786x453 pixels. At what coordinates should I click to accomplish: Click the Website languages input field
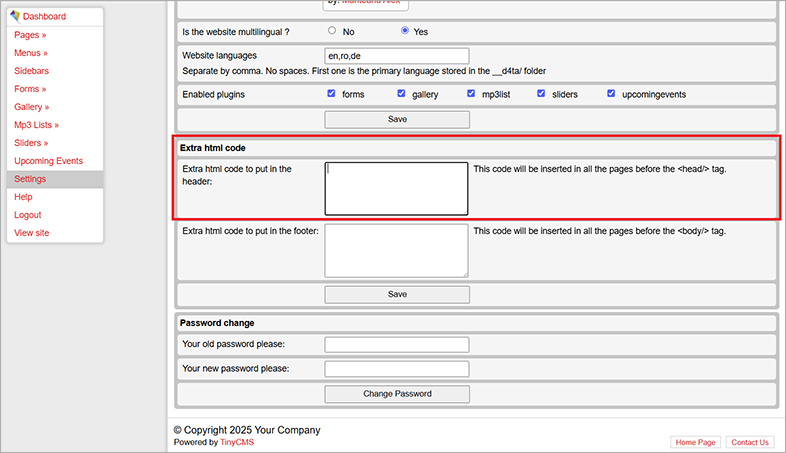[397, 56]
